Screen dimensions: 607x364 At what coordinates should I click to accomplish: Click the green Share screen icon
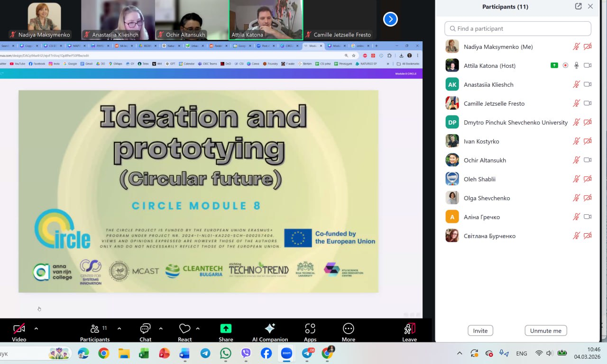tap(226, 329)
